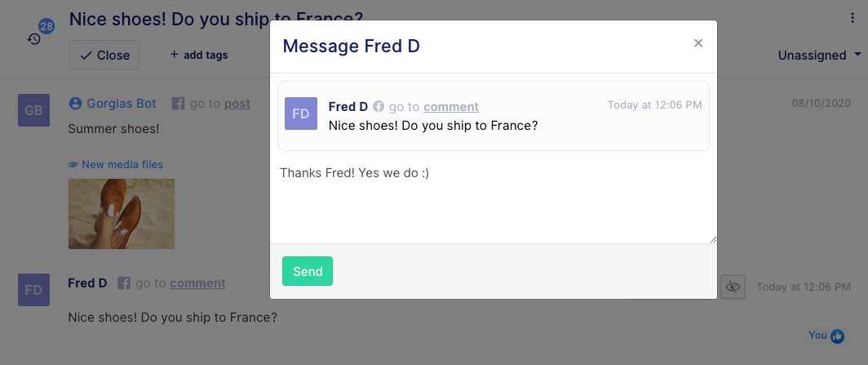Follow the go to post link
This screenshot has width=868, height=365.
[x=237, y=104]
